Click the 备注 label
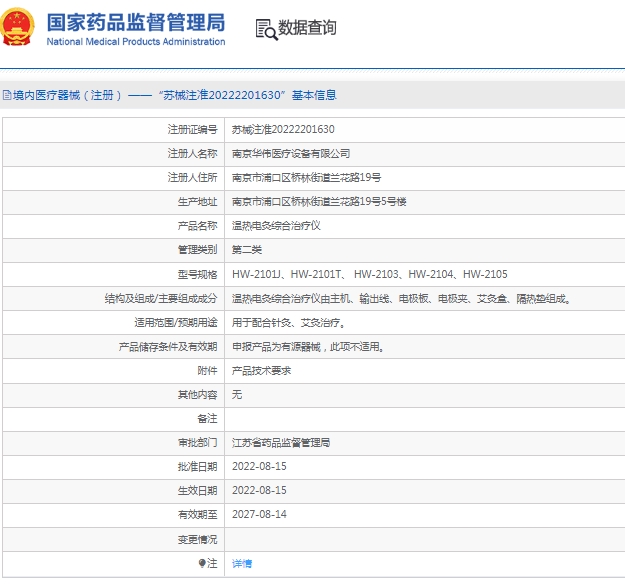This screenshot has height=586, width=625. 207,419
